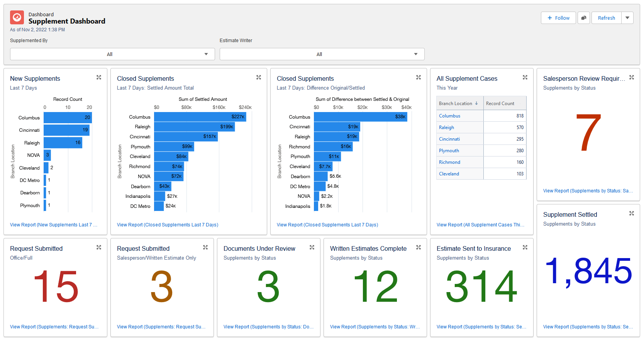The image size is (644, 340).
Task: Expand the Supplement Settled widget
Action: (x=632, y=213)
